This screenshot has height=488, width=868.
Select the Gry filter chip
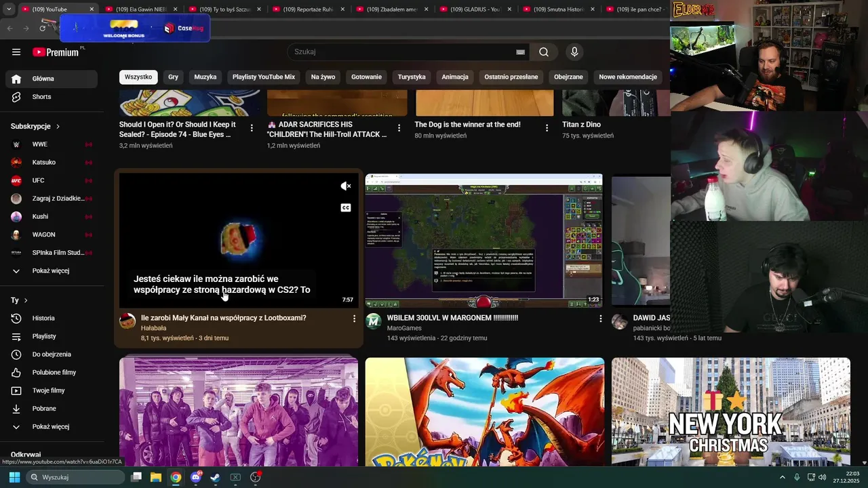coord(173,77)
